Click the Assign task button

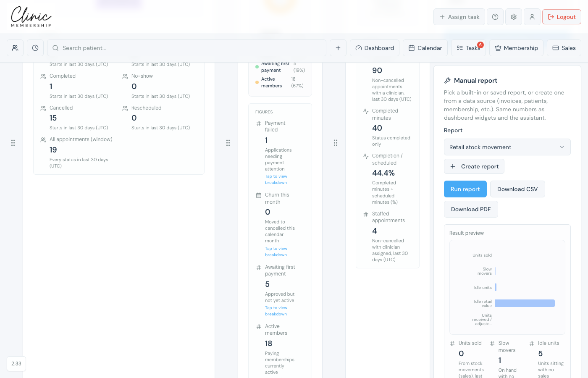pyautogui.click(x=459, y=17)
